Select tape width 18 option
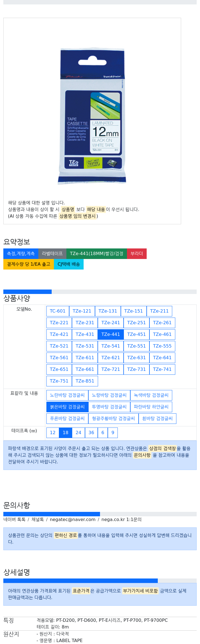The image size is (200, 644). pyautogui.click(x=66, y=432)
